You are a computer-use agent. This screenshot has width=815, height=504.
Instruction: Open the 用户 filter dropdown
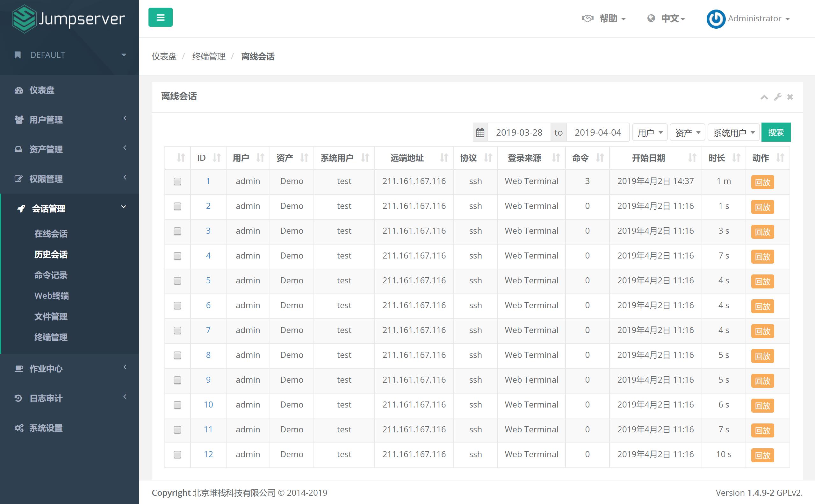tap(650, 133)
